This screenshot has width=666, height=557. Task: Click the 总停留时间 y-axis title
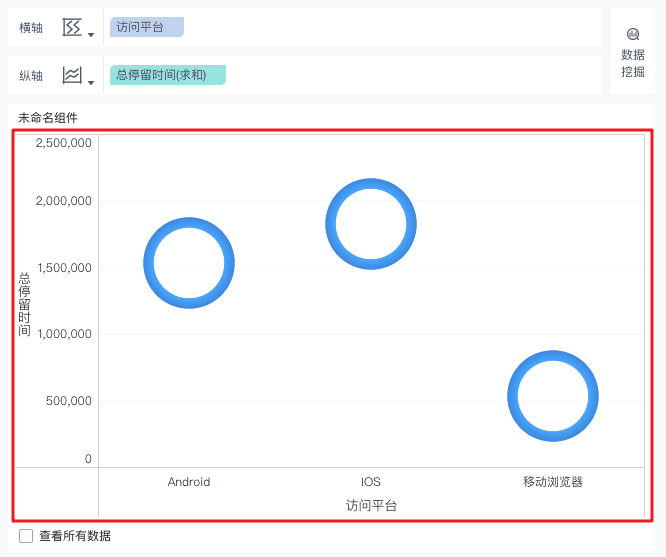point(25,304)
